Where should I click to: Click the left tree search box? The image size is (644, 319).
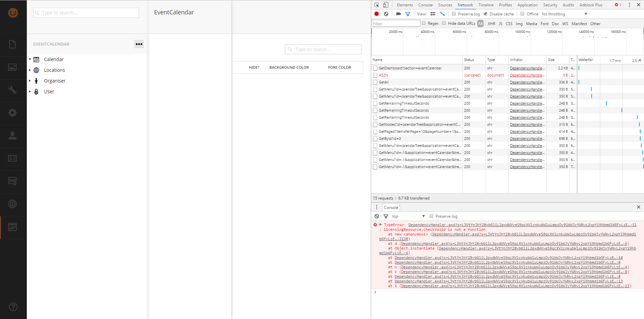[86, 13]
